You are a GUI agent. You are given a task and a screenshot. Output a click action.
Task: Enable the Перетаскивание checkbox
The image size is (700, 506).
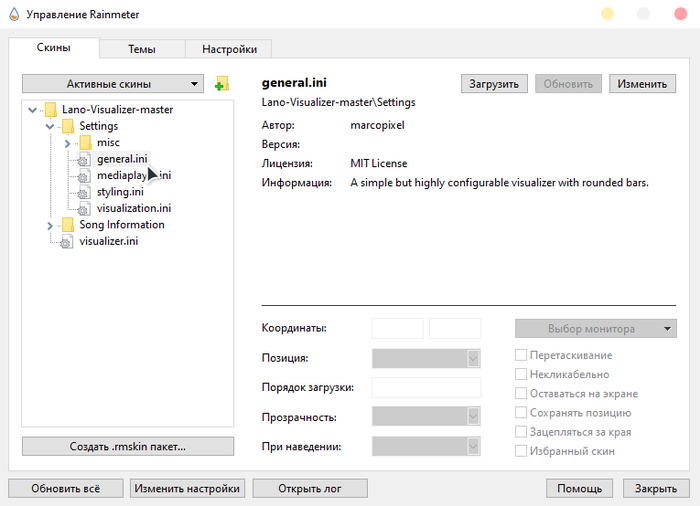521,355
